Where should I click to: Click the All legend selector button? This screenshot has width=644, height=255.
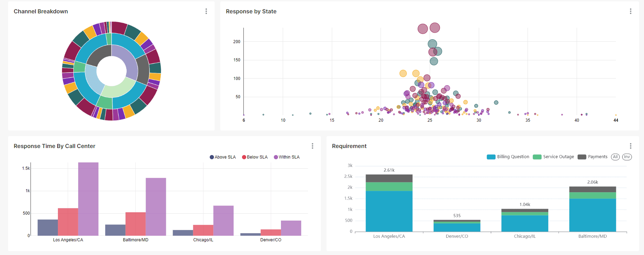(615, 157)
